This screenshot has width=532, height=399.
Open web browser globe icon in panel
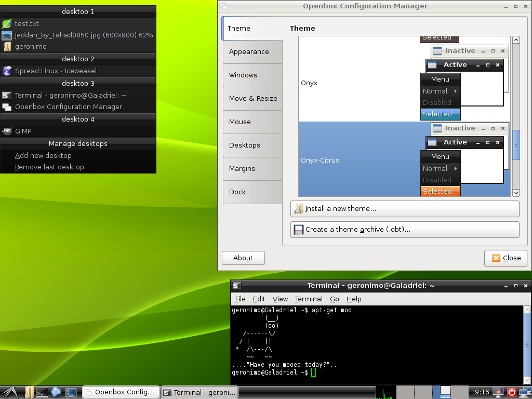click(56, 392)
